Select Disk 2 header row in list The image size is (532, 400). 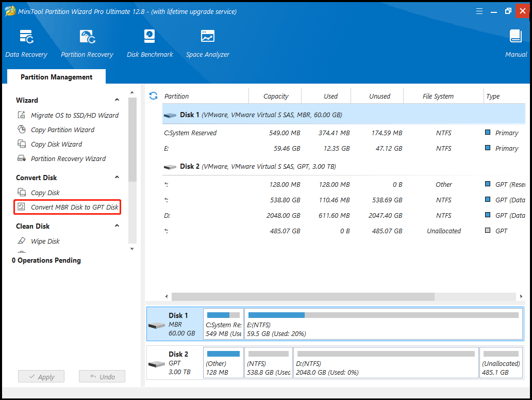click(344, 166)
